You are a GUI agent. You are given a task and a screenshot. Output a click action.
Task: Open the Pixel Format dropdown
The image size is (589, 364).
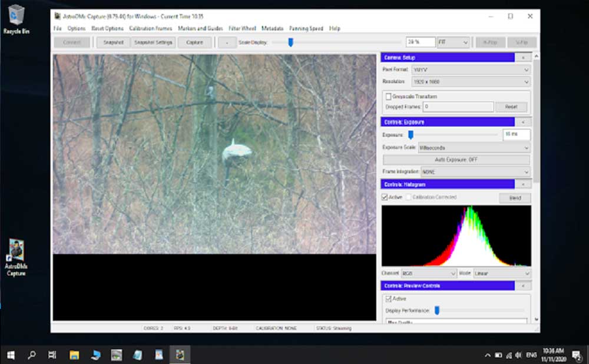[470, 70]
